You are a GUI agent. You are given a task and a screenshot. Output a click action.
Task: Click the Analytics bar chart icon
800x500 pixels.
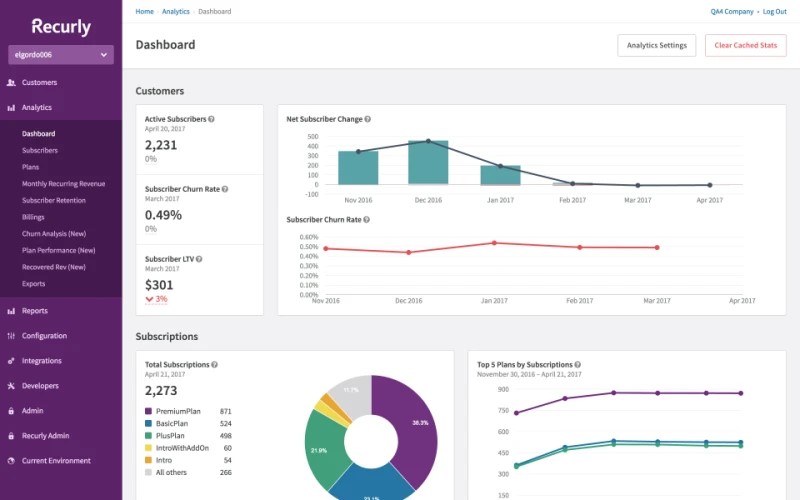tap(11, 108)
